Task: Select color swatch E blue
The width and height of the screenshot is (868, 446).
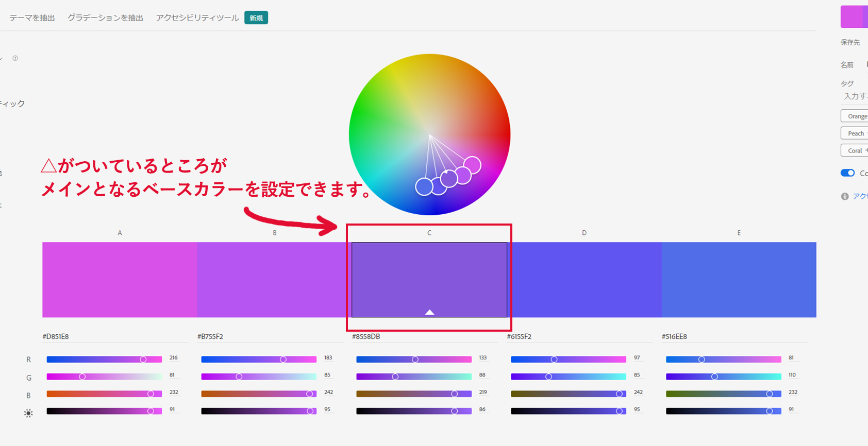Action: click(739, 280)
